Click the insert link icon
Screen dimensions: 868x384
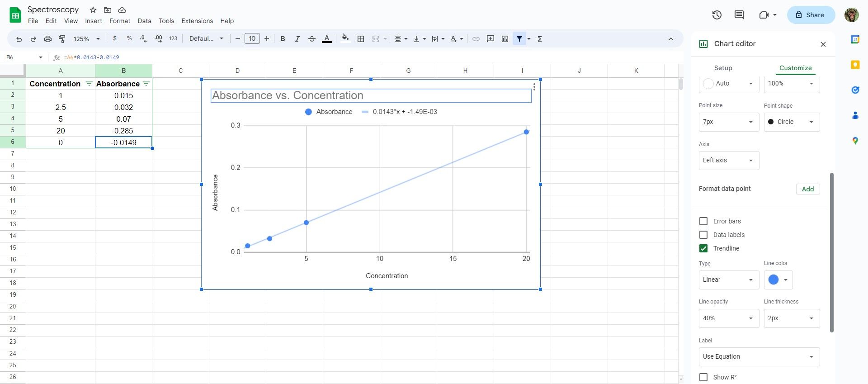(x=476, y=39)
